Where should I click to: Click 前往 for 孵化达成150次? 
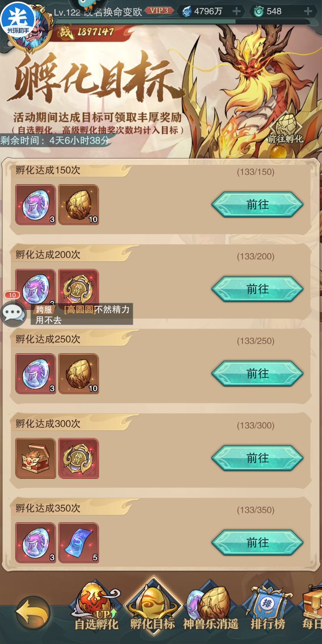pyautogui.click(x=257, y=205)
